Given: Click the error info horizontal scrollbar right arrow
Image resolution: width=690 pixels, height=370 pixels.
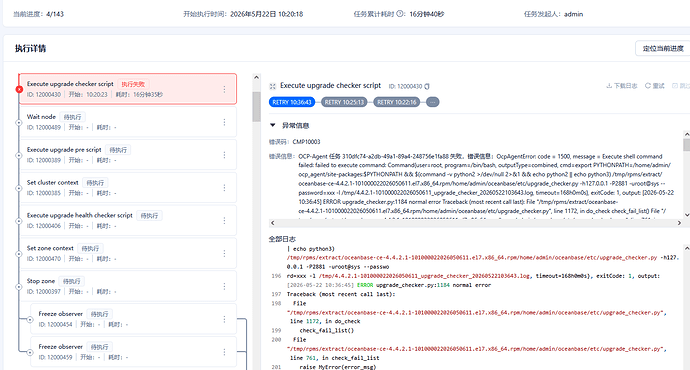Looking at the screenshot, I should [679, 223].
